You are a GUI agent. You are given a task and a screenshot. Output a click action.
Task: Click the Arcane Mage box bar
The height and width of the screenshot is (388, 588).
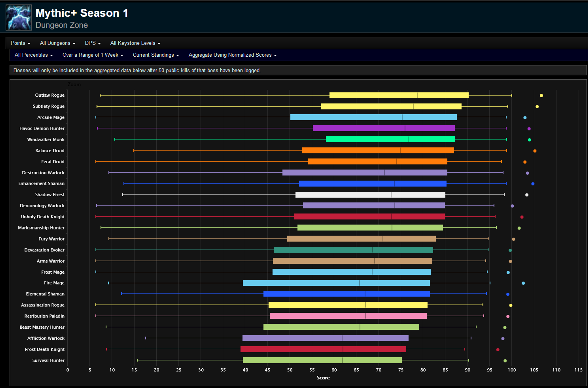click(373, 117)
